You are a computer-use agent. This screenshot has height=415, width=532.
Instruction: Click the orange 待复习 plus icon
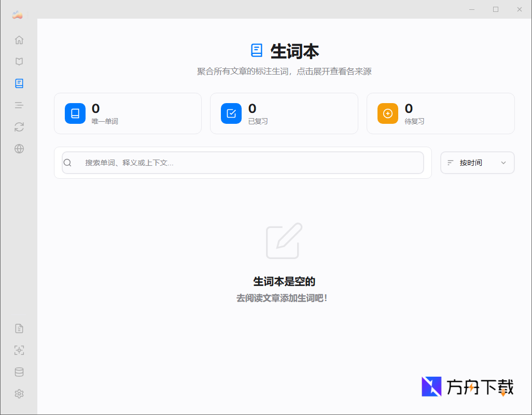point(387,113)
